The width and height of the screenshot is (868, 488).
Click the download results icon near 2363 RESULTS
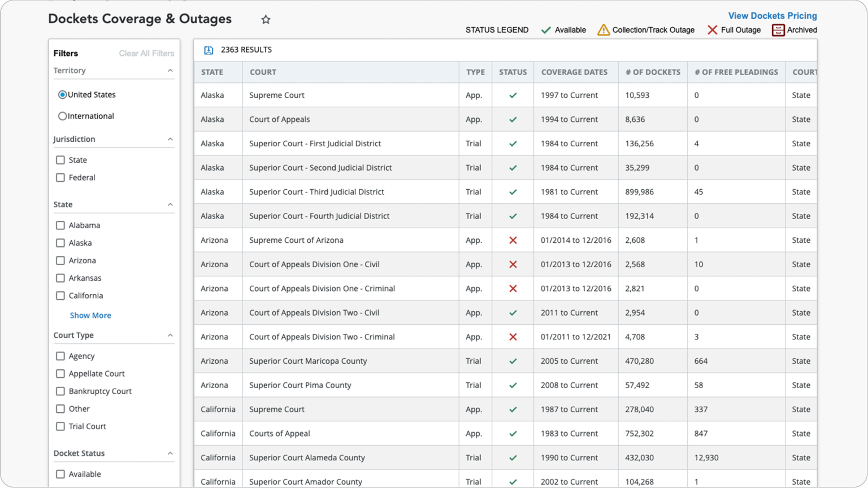(x=209, y=50)
